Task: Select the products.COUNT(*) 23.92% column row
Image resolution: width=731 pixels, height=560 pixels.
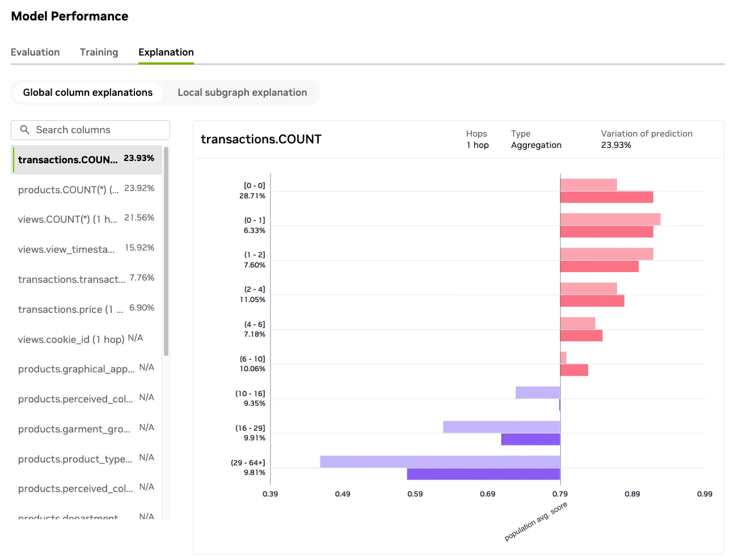Action: click(86, 189)
